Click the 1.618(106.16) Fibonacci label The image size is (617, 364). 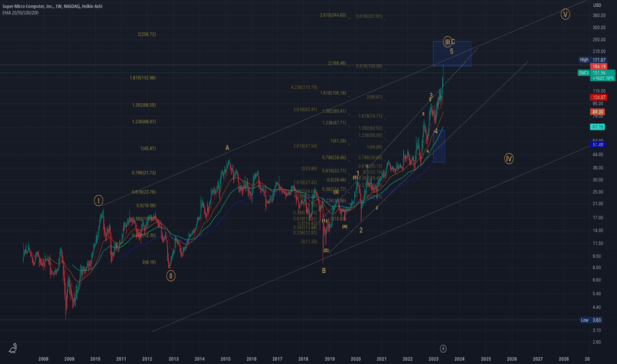333,93
